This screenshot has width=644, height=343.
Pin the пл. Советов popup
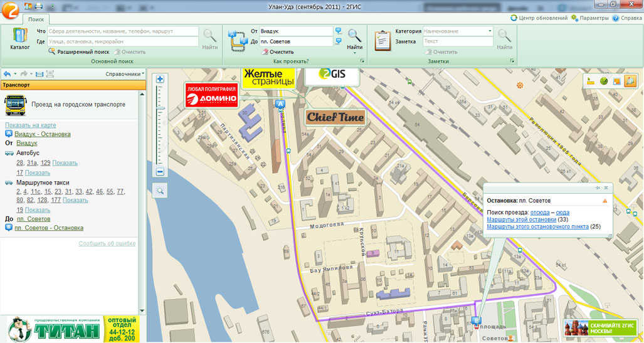tap(598, 187)
